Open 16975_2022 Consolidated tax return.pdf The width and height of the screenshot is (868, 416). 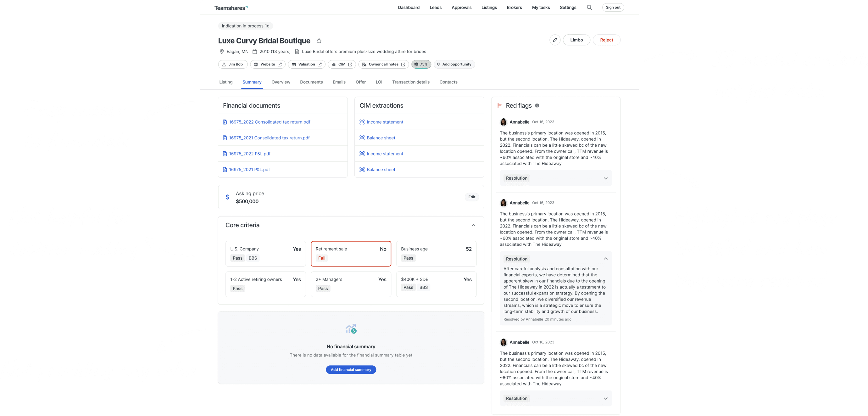[x=269, y=122]
